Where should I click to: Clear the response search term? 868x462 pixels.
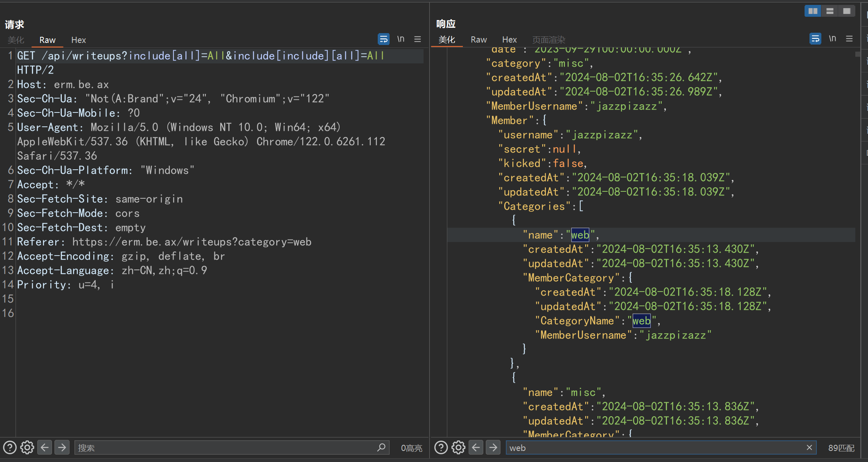[809, 448]
